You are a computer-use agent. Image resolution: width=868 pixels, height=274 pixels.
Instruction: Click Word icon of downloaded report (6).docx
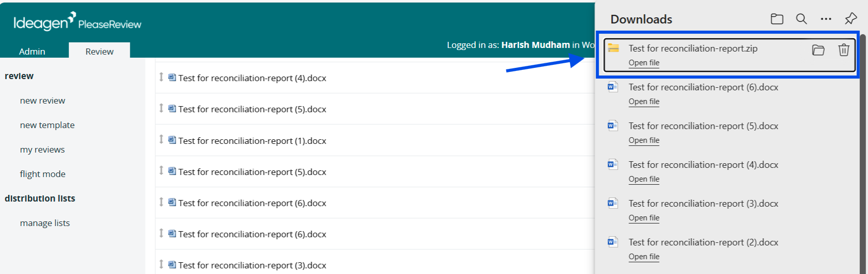click(x=613, y=87)
